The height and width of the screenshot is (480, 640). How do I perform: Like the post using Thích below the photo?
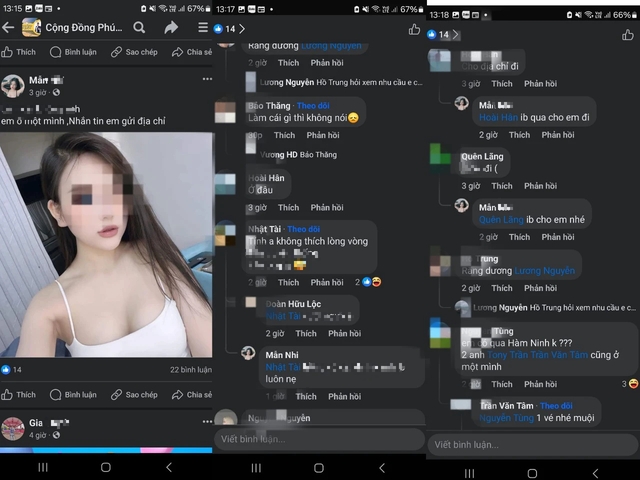tap(19, 394)
